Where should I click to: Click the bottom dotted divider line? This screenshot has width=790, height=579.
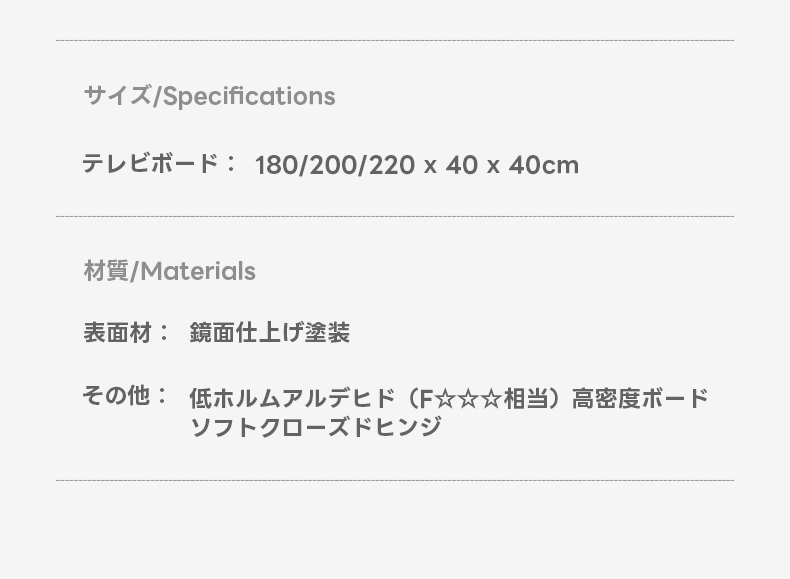(395, 480)
